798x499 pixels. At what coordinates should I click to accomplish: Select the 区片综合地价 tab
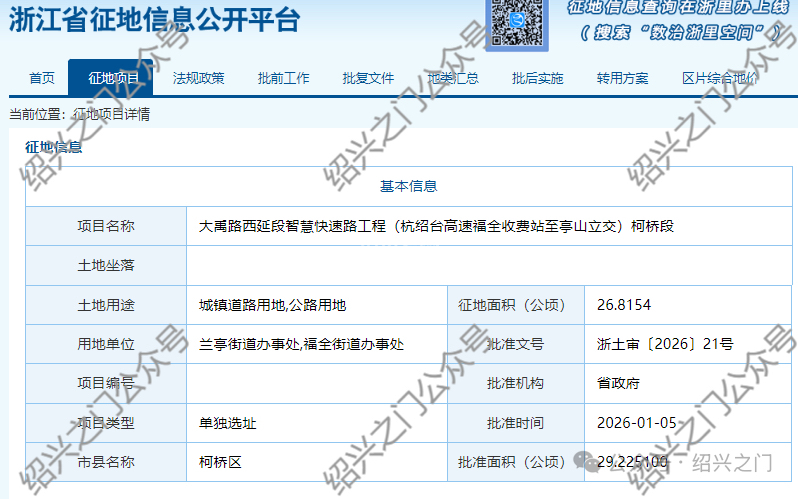(x=719, y=78)
